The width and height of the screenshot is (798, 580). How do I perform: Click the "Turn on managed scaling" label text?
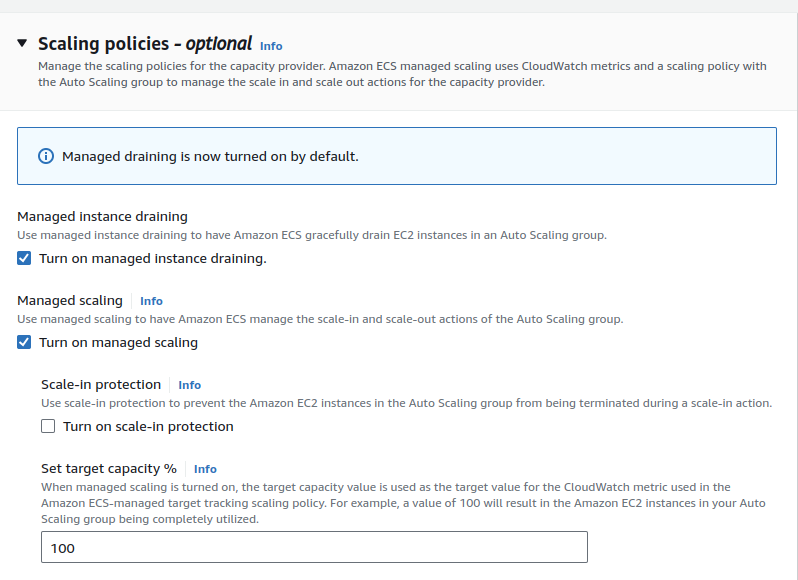(x=118, y=342)
